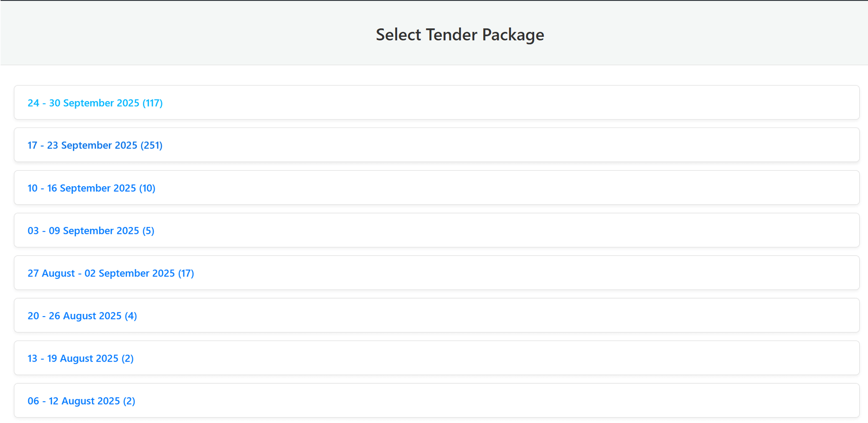The image size is (868, 423).
Task: Click the Select Tender Package heading
Action: 459,35
